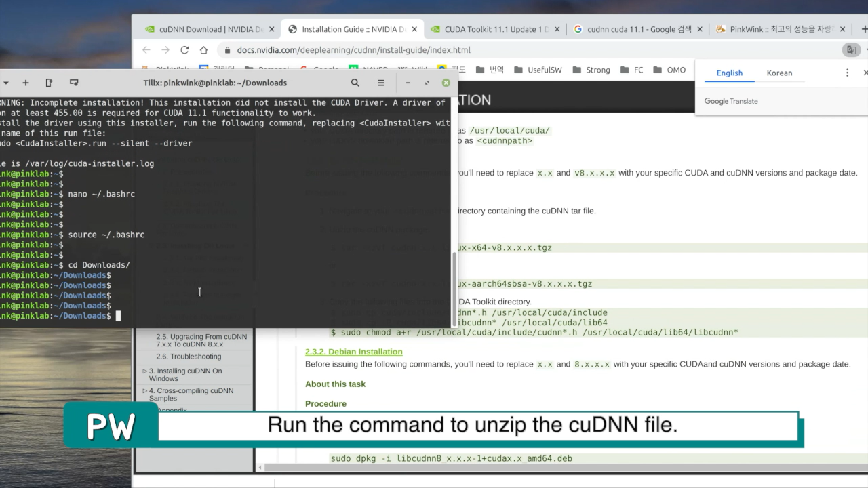Open 2.3.2. Debian Installation link

coord(354,352)
